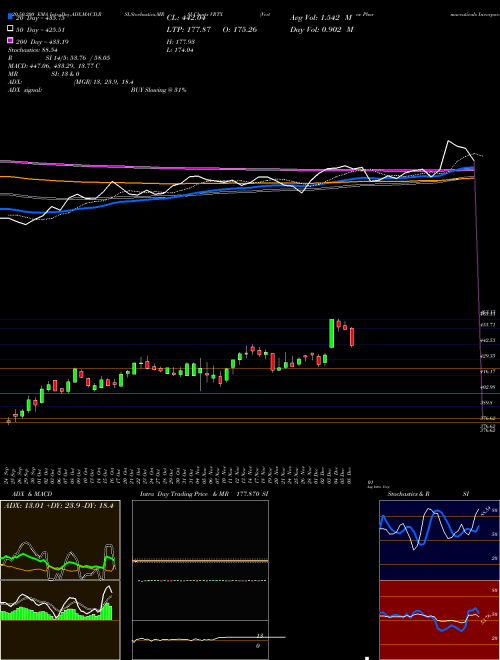Open the Intra Day Trading Price panel
500x660 pixels.
[200, 580]
